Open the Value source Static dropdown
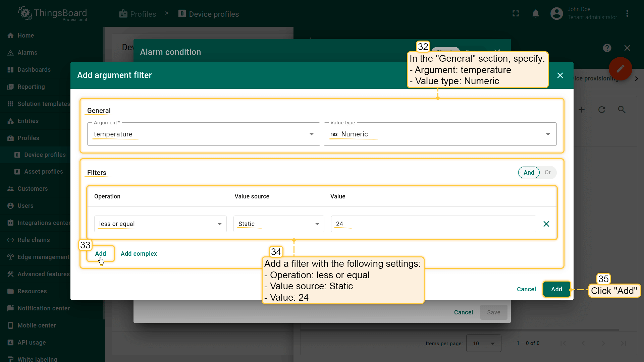Viewport: 644px width, 362px height. (x=278, y=224)
